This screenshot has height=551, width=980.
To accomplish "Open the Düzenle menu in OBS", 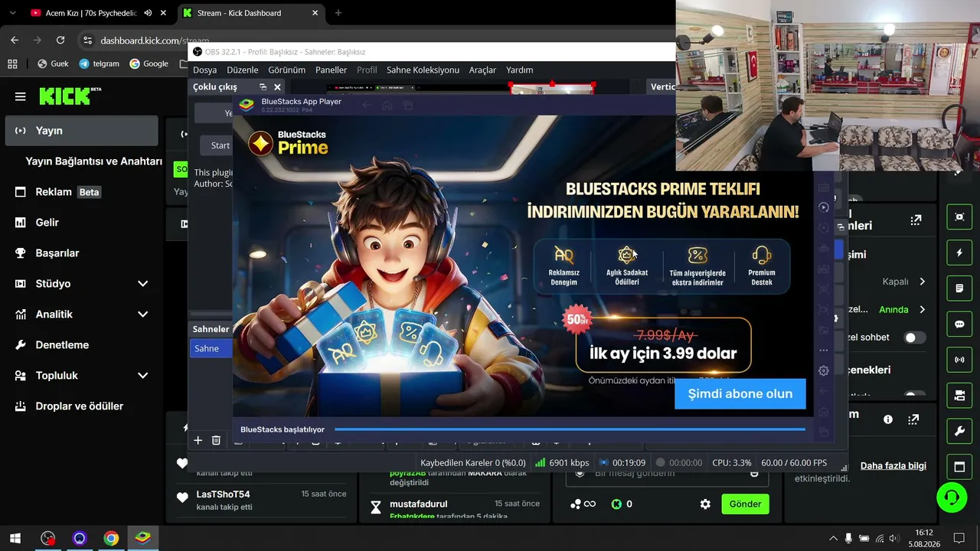I will point(242,70).
